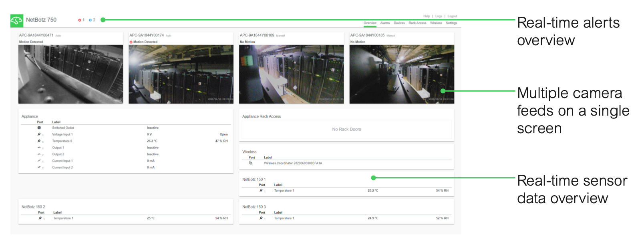Click the Output 1 label
This screenshot has width=644, height=248.
[x=58, y=148]
